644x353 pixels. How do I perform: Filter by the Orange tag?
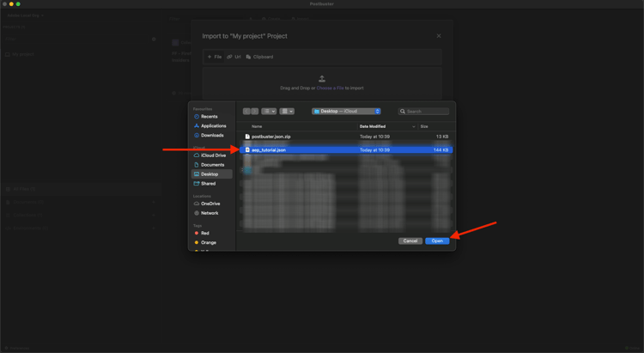[x=205, y=242]
